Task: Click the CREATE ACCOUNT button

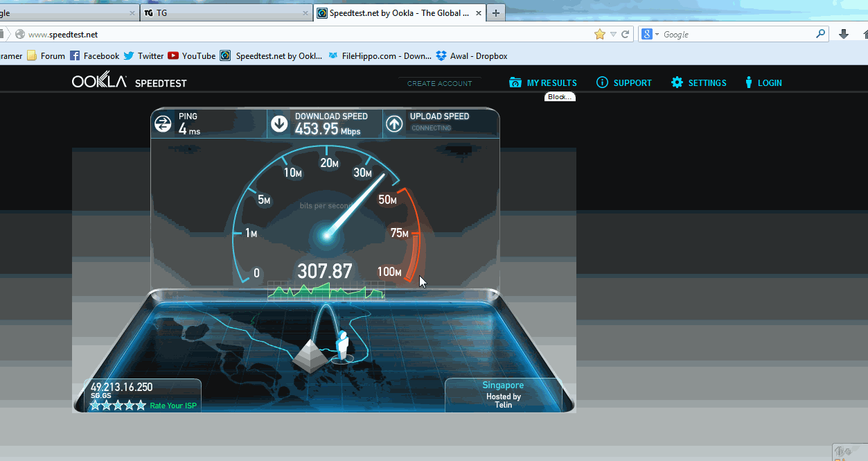Action: coord(440,83)
